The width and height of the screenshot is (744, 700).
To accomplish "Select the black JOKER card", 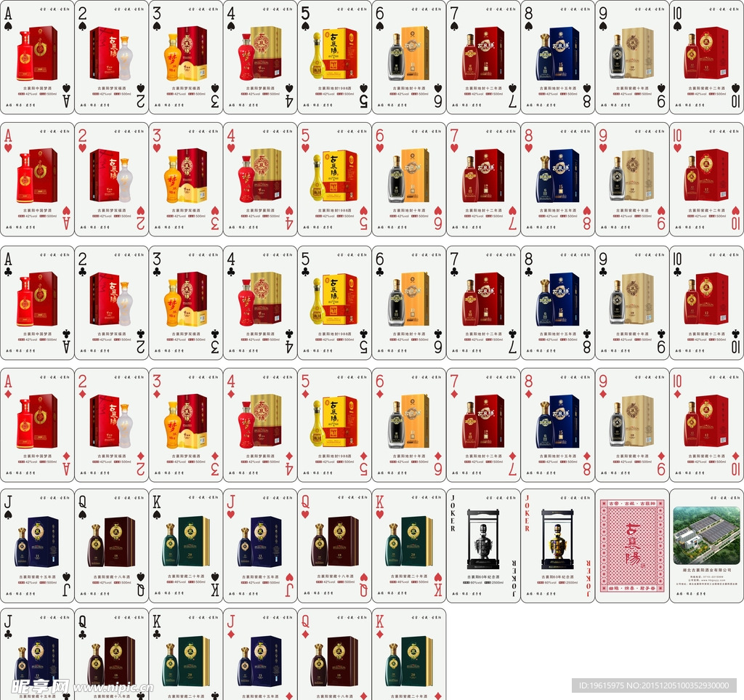I will tap(483, 546).
